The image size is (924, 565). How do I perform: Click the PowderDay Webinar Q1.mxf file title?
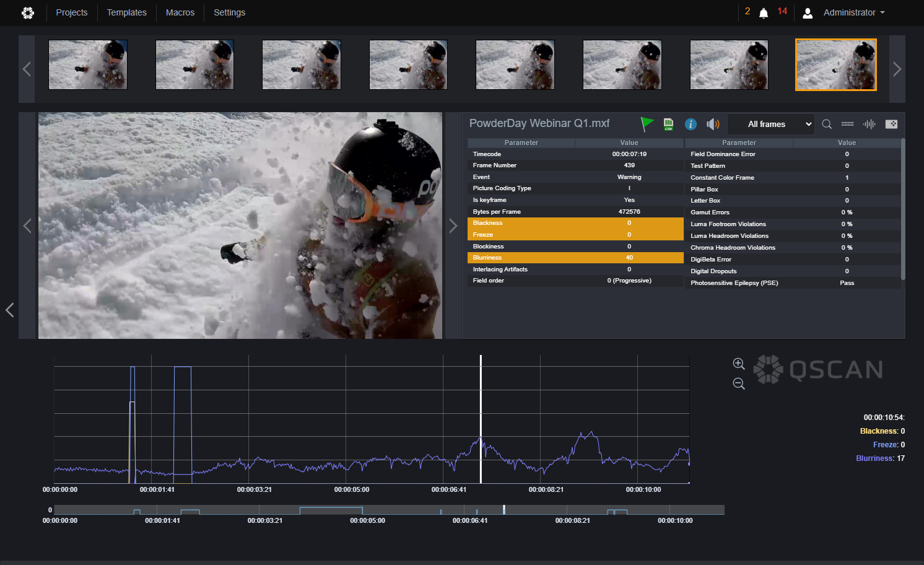539,123
